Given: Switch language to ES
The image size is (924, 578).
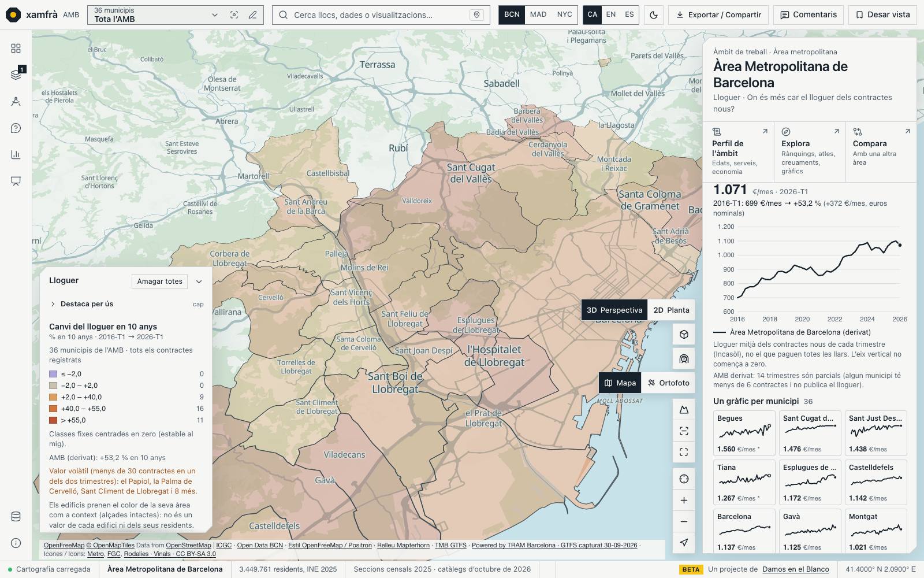Looking at the screenshot, I should click(629, 15).
